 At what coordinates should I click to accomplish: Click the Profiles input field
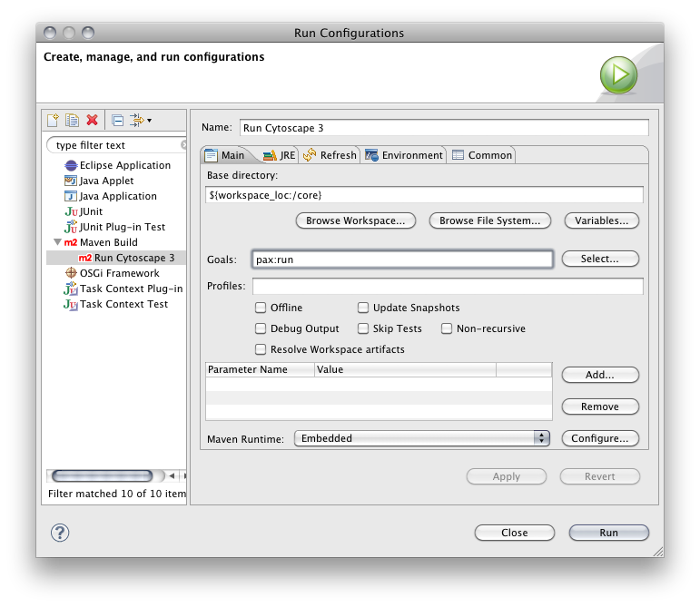[448, 287]
